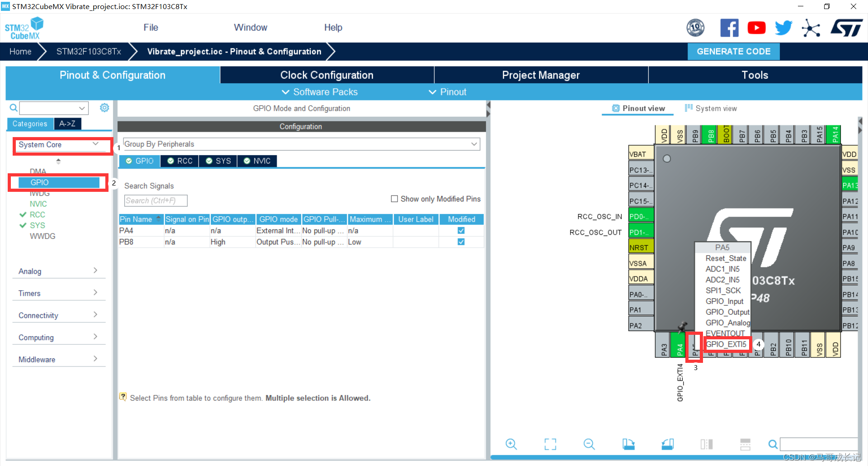Click the Twitter bird icon
The width and height of the screenshot is (868, 466).
(x=783, y=28)
